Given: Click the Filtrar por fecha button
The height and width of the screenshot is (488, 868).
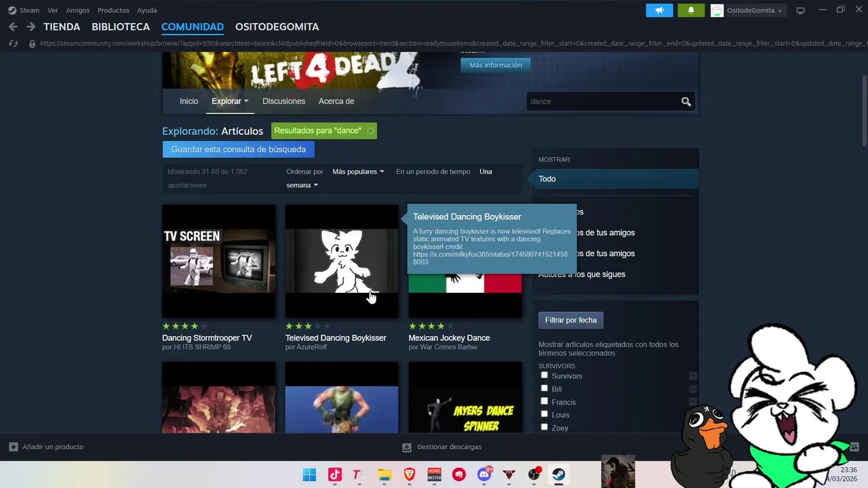Looking at the screenshot, I should pyautogui.click(x=571, y=320).
